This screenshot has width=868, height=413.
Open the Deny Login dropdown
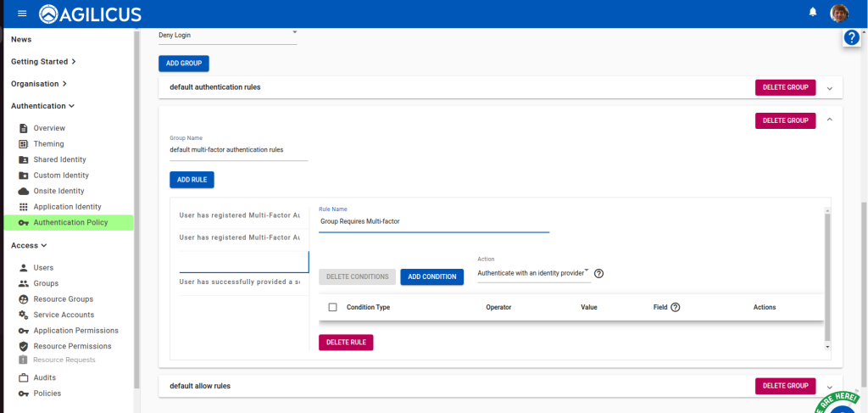[227, 35]
